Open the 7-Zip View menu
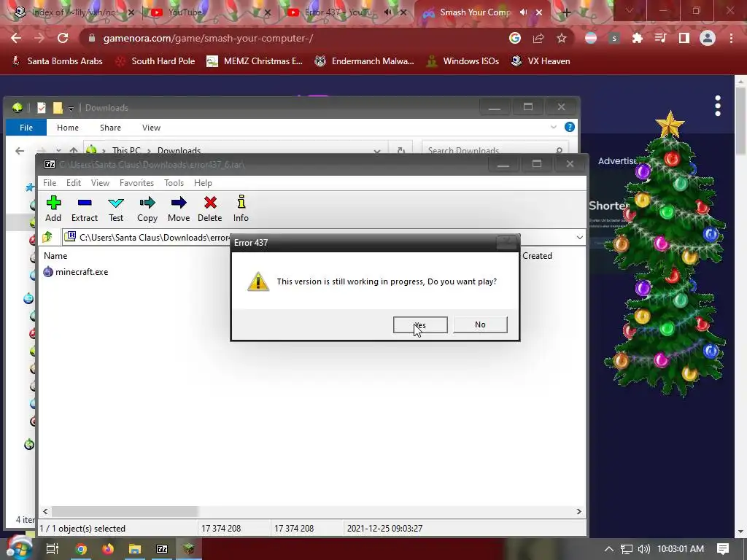The width and height of the screenshot is (747, 560). [x=100, y=183]
